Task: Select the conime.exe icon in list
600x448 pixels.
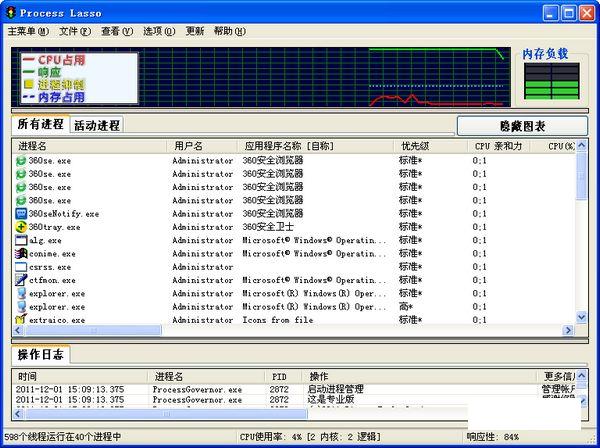Action: [x=21, y=254]
